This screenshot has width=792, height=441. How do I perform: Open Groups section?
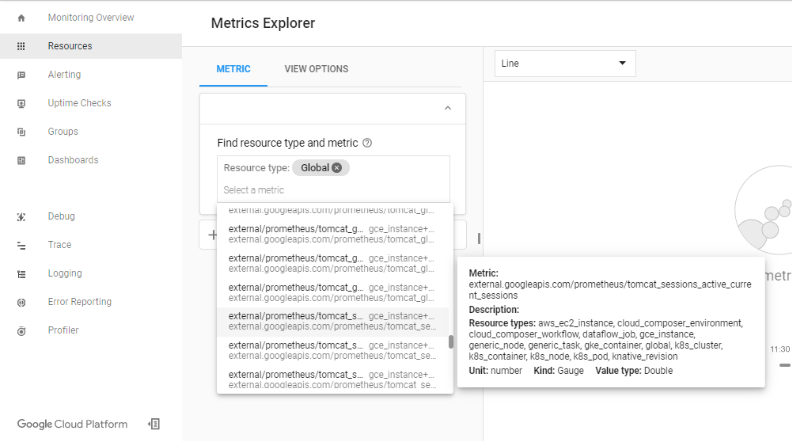(x=63, y=131)
